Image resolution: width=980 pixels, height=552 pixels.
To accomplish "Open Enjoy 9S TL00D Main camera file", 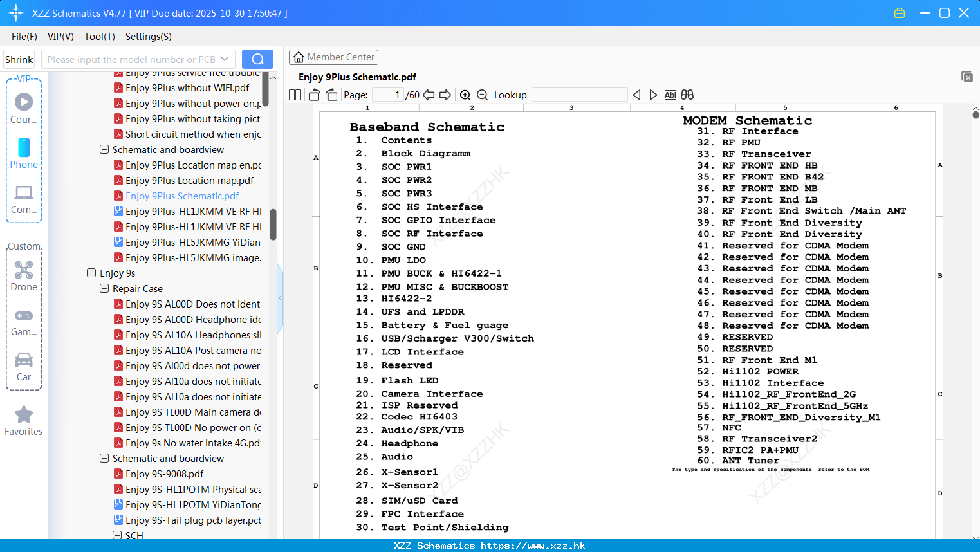I will coord(187,412).
